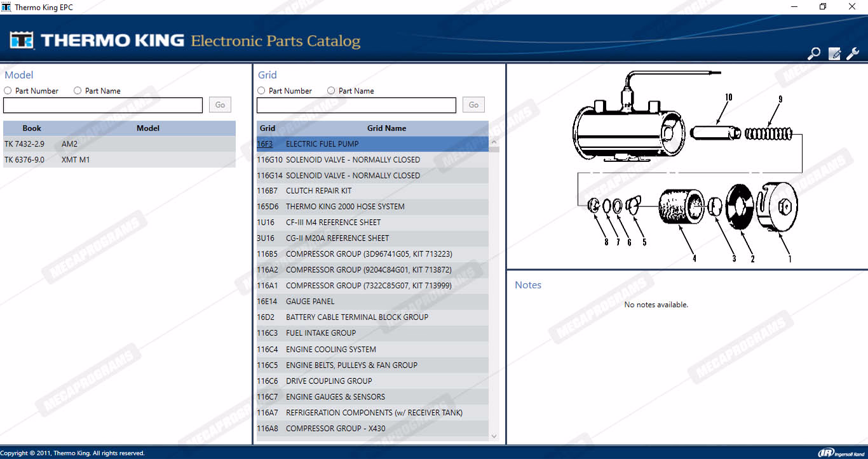Click the Thermo King logo in header
The width and height of the screenshot is (868, 459).
[97, 41]
